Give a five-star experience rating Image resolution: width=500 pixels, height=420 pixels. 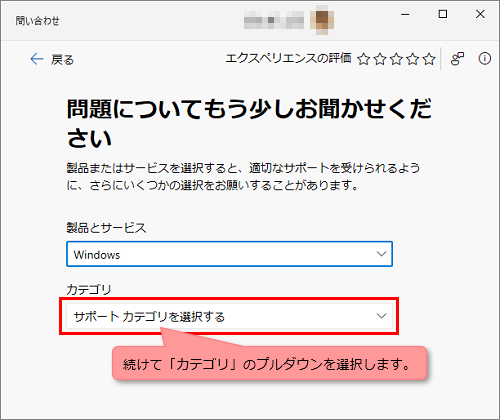pos(429,59)
